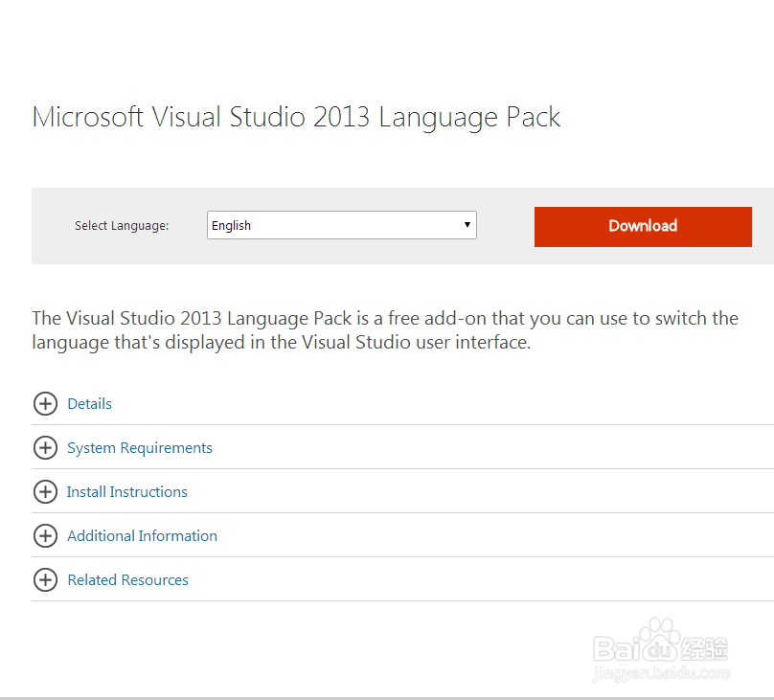
Task: Open the Details link
Action: pyautogui.click(x=89, y=404)
